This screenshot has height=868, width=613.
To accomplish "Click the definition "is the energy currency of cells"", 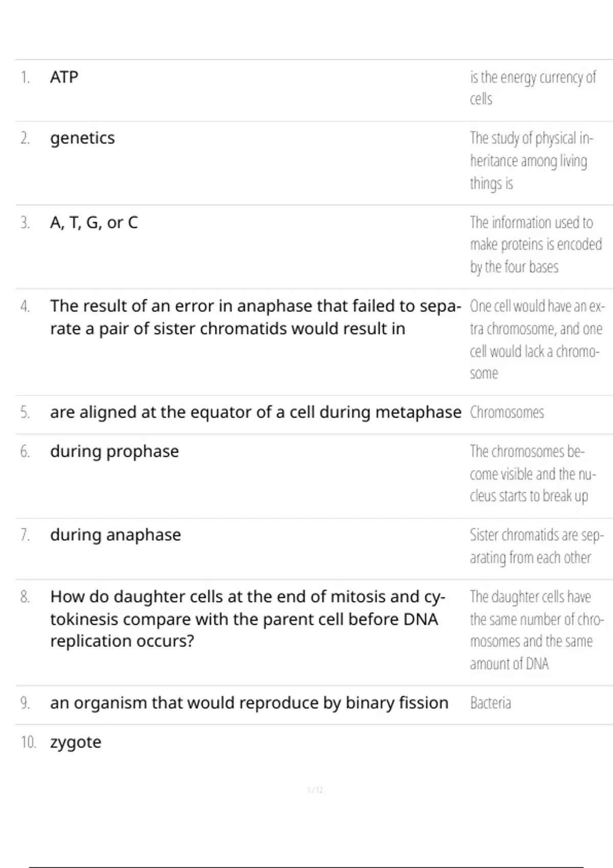I will 532,88.
